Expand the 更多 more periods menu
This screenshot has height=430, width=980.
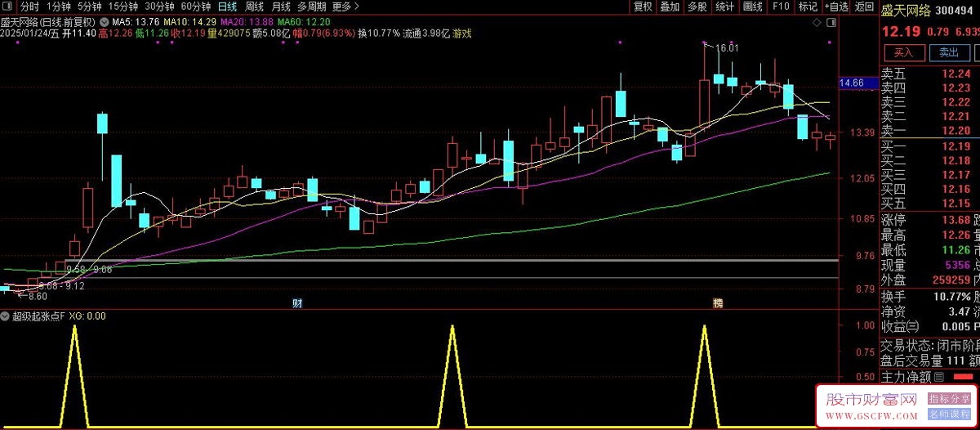pyautogui.click(x=346, y=7)
